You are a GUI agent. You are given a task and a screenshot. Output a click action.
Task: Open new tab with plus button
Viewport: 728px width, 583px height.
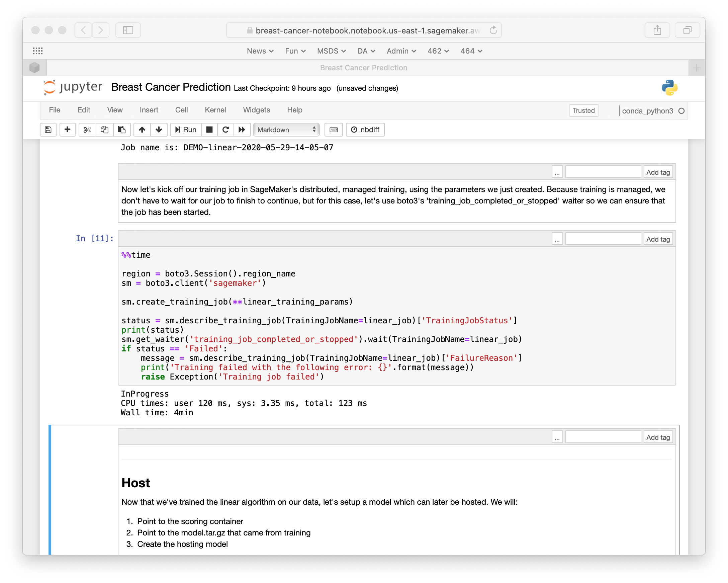697,68
